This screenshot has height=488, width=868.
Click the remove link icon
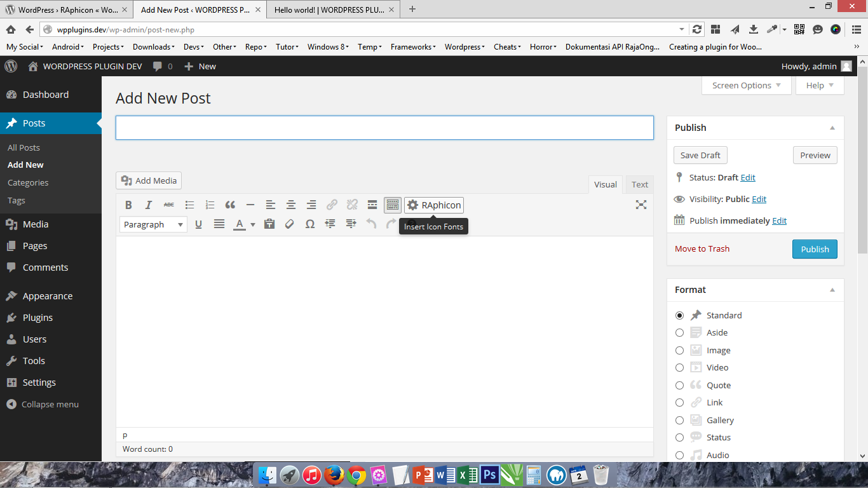(x=352, y=205)
